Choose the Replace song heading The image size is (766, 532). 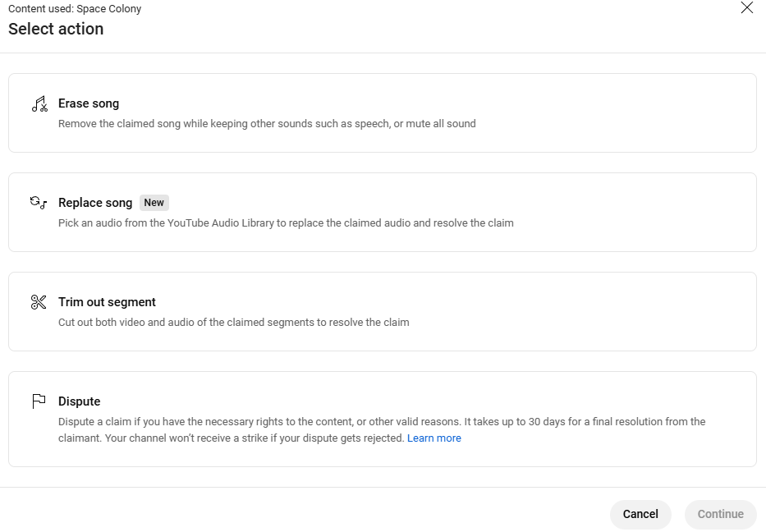pos(95,203)
